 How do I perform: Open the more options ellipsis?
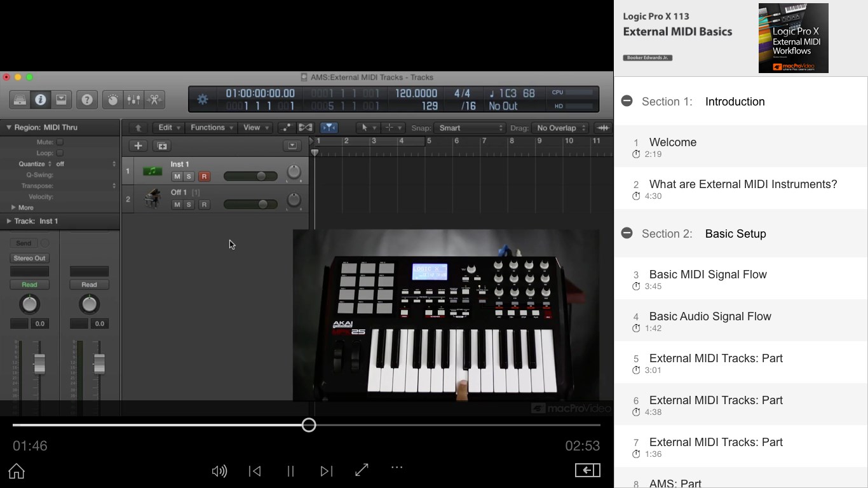click(397, 467)
